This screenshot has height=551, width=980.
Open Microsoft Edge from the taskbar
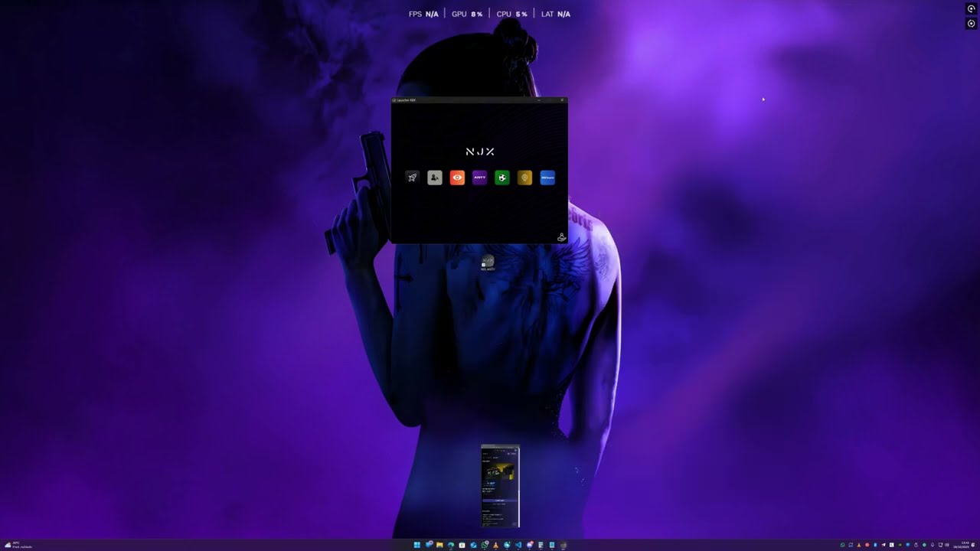(451, 545)
